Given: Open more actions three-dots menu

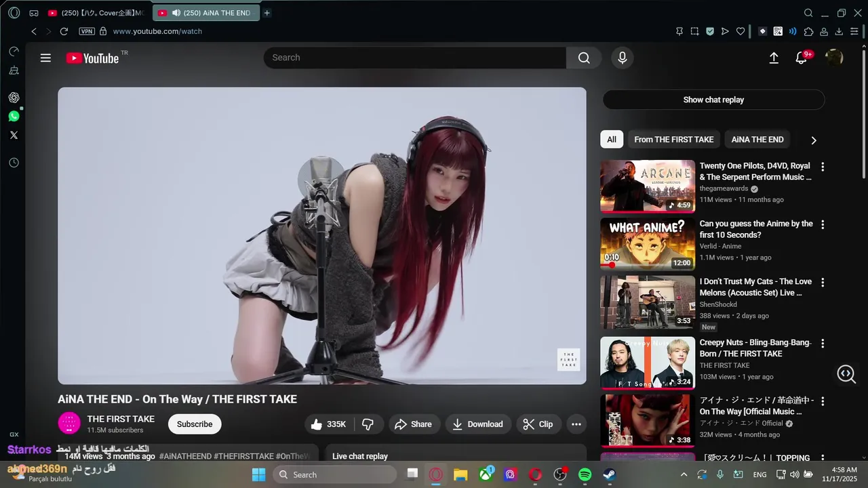Looking at the screenshot, I should [576, 424].
